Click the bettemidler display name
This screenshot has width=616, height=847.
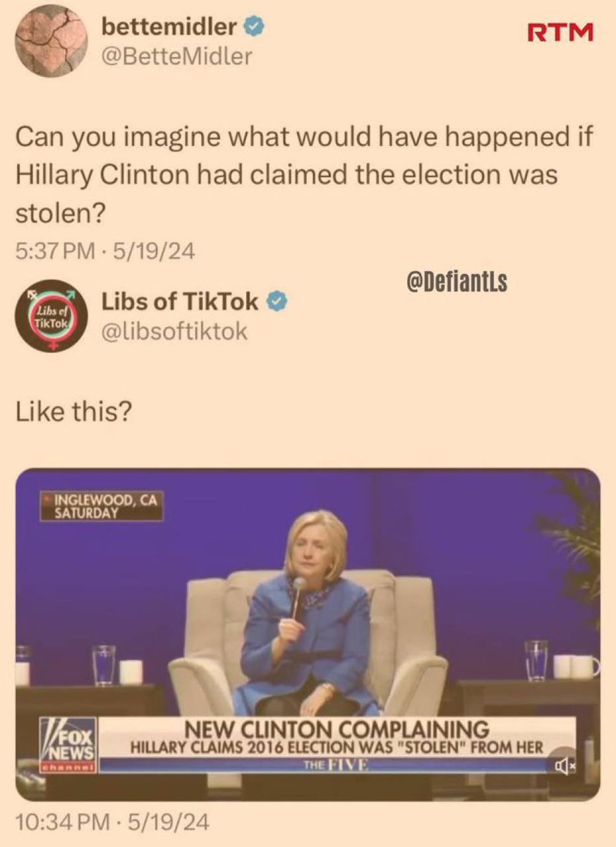click(x=170, y=28)
